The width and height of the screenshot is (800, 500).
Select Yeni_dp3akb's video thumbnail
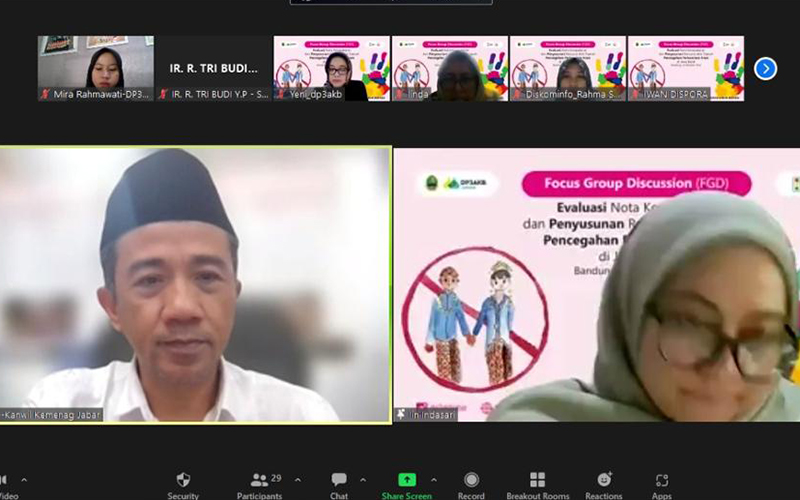click(x=331, y=68)
